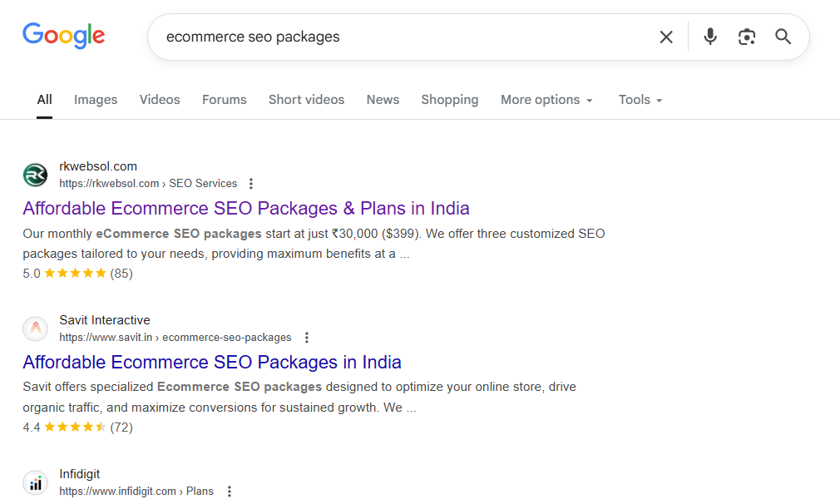Click the savit.in ecommerce-seo-packages URL

(x=175, y=338)
